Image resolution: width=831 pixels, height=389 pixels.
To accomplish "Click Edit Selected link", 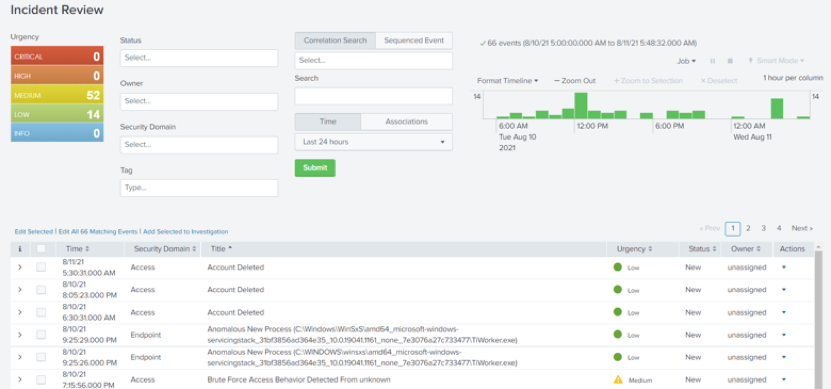I will pos(34,232).
